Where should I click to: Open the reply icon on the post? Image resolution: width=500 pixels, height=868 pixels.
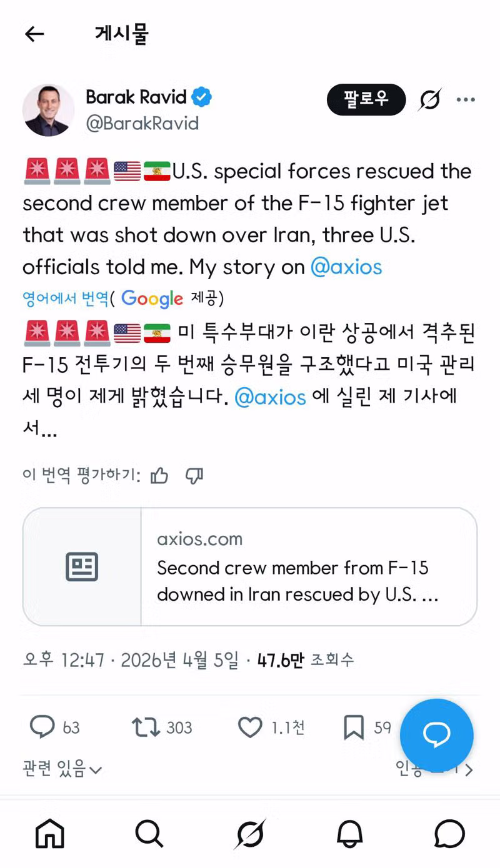click(x=42, y=727)
